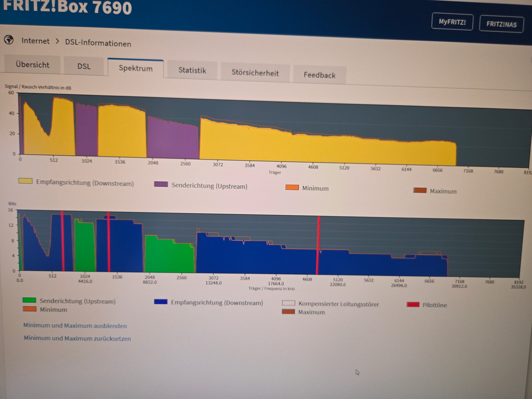Click white Kompensierter Leitungsstörer legend swatch
This screenshot has height=399, width=532.
point(288,303)
